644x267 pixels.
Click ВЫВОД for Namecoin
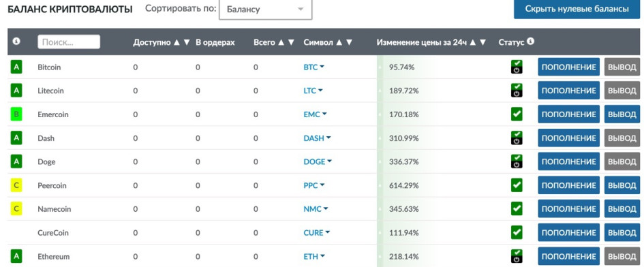pos(622,209)
